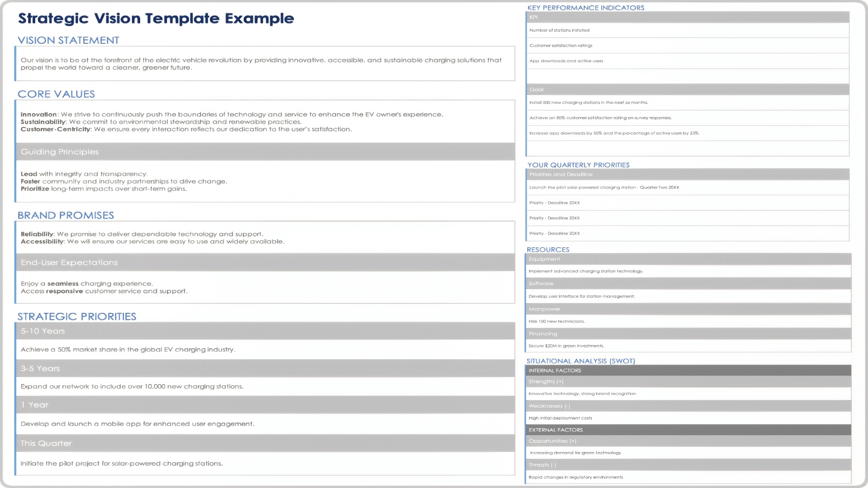Screen dimensions: 868x488
Task: Click 'Number of stations installed' row
Action: 688,30
